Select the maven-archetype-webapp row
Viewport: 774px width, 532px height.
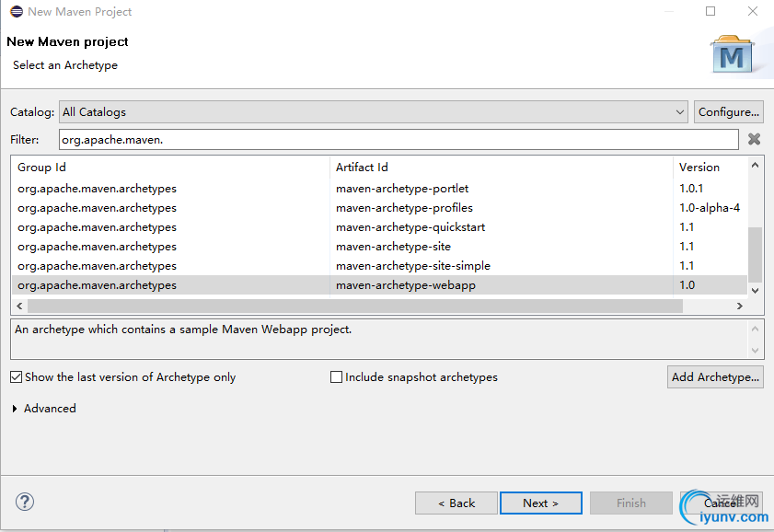[x=379, y=284]
